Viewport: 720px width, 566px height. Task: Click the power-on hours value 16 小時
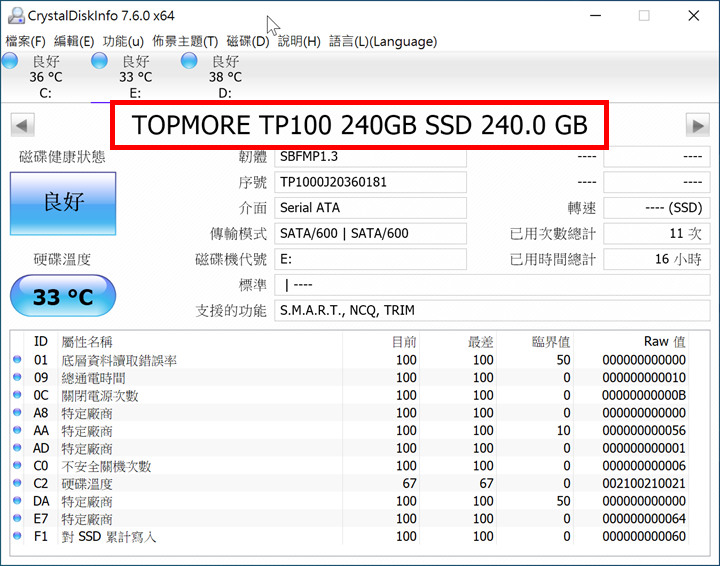point(657,259)
